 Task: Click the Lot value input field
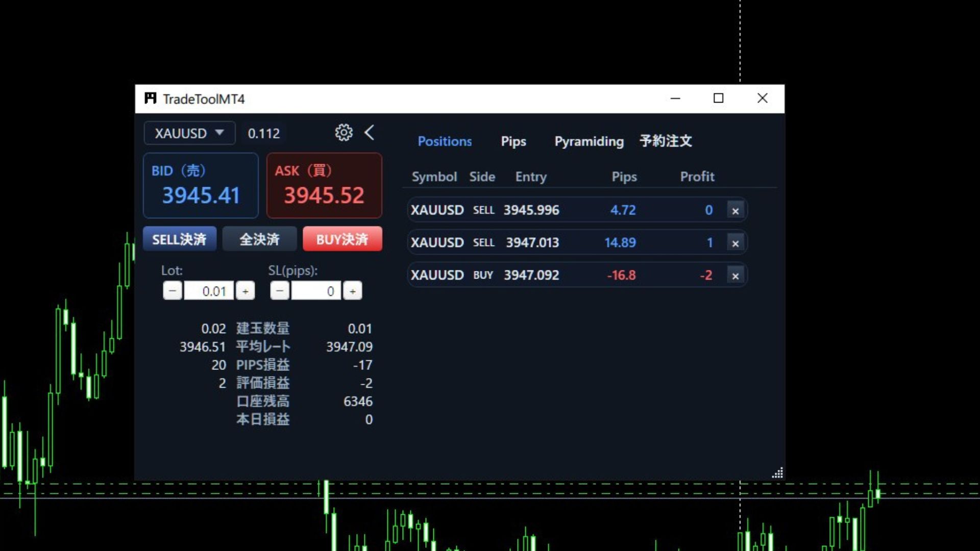(x=209, y=291)
